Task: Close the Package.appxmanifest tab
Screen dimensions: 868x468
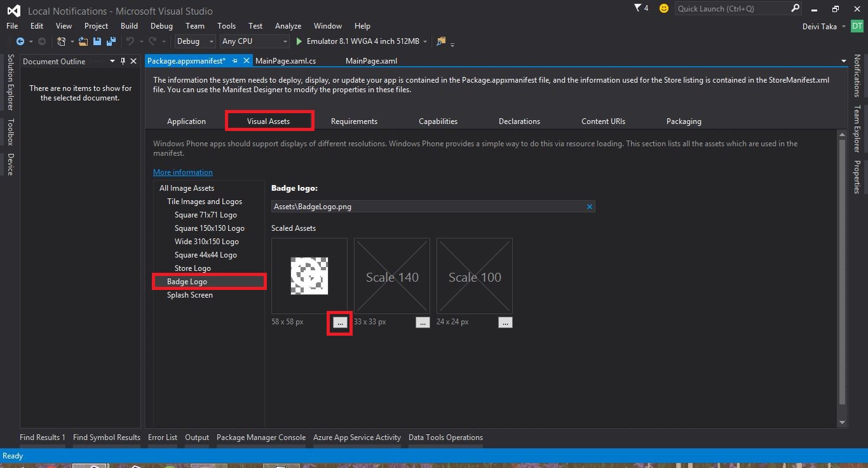Action: pos(246,61)
